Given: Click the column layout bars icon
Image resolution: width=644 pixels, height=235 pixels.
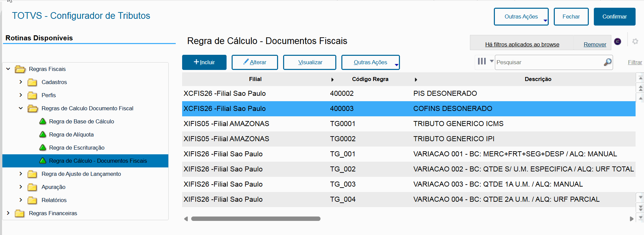Looking at the screenshot, I should pos(482,62).
